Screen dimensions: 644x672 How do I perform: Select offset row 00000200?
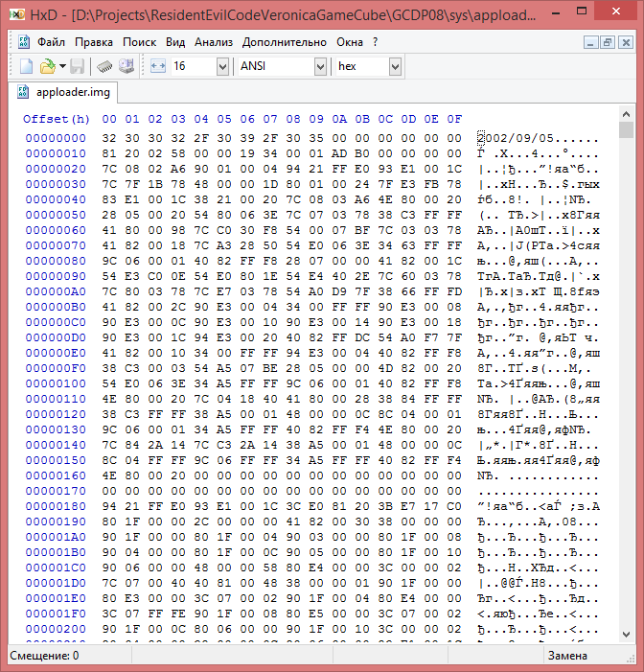[56, 629]
